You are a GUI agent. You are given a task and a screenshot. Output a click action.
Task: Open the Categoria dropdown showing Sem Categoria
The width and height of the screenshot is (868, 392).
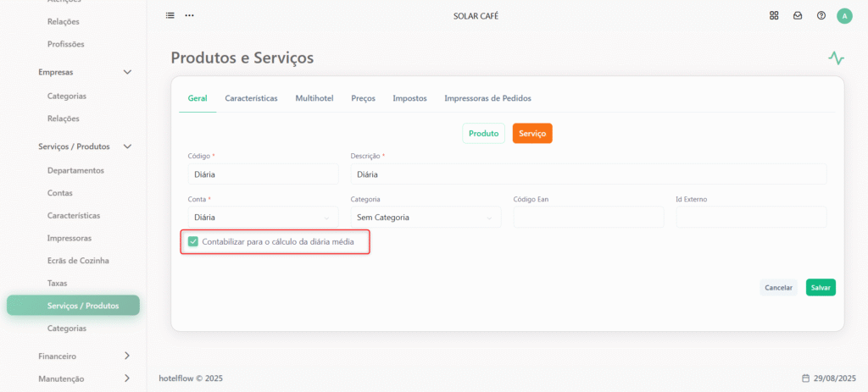tap(426, 218)
